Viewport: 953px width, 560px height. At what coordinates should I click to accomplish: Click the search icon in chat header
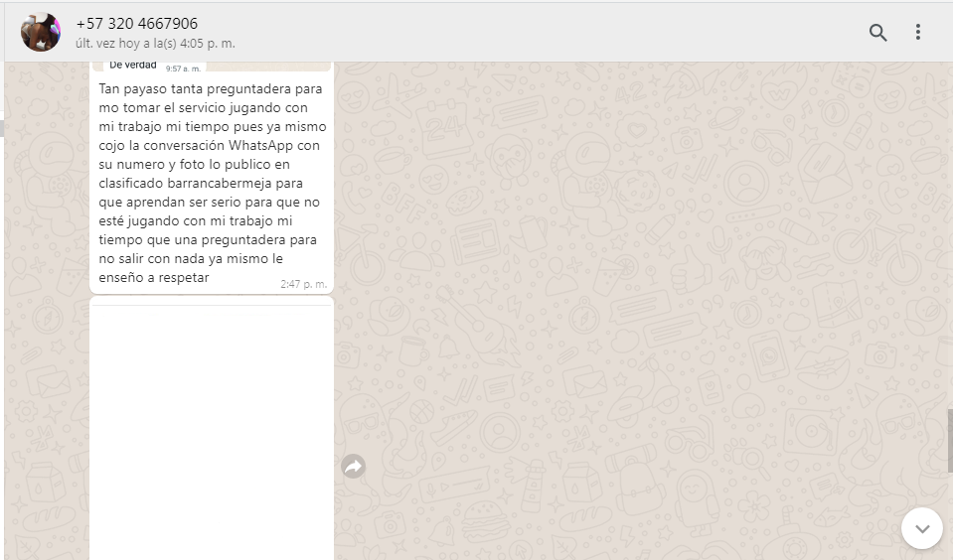(877, 33)
